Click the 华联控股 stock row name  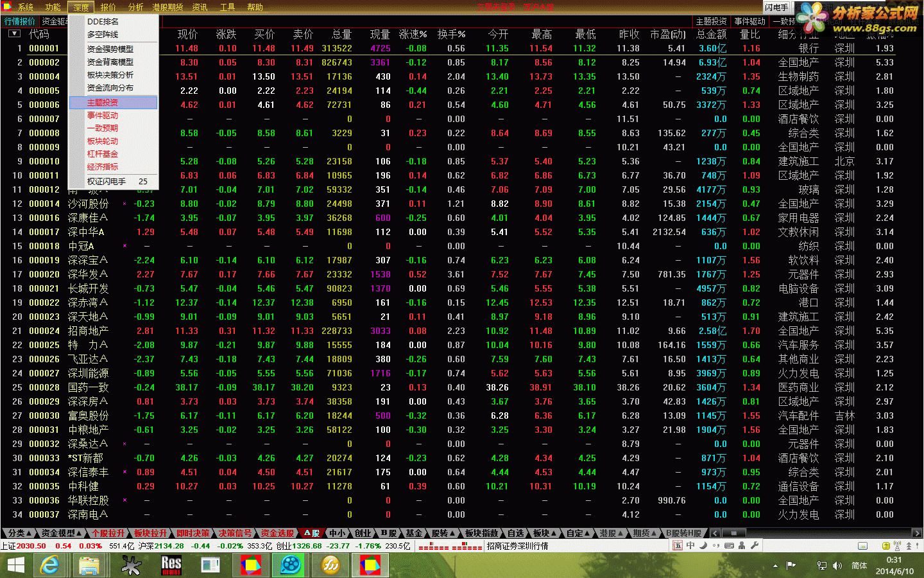(88, 500)
